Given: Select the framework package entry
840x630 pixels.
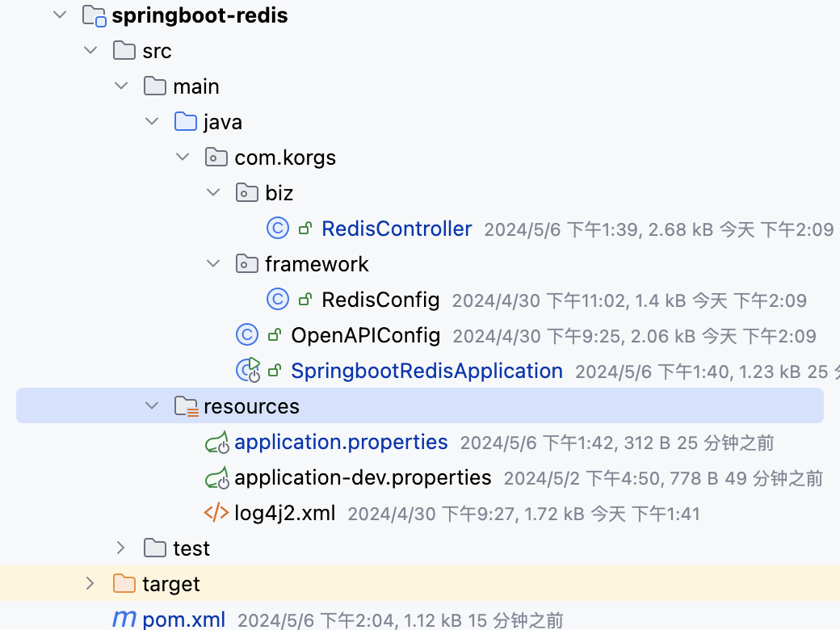Looking at the screenshot, I should pyautogui.click(x=317, y=264).
